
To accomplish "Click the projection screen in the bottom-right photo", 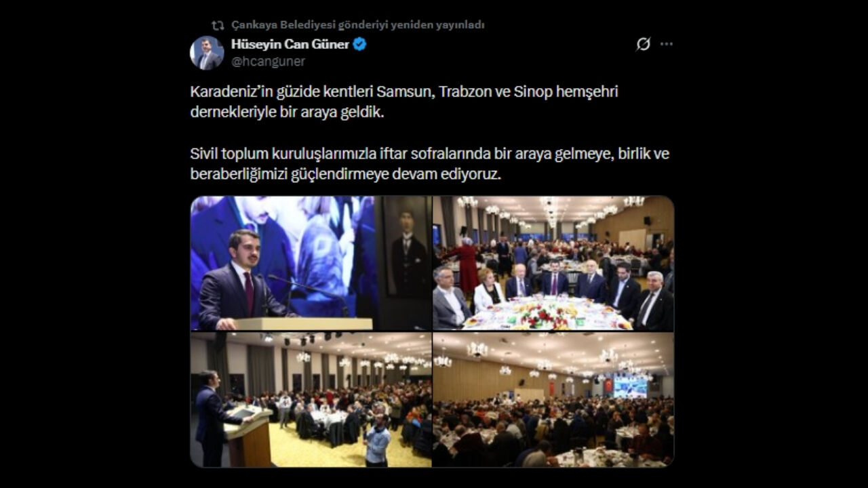I will coord(630,387).
